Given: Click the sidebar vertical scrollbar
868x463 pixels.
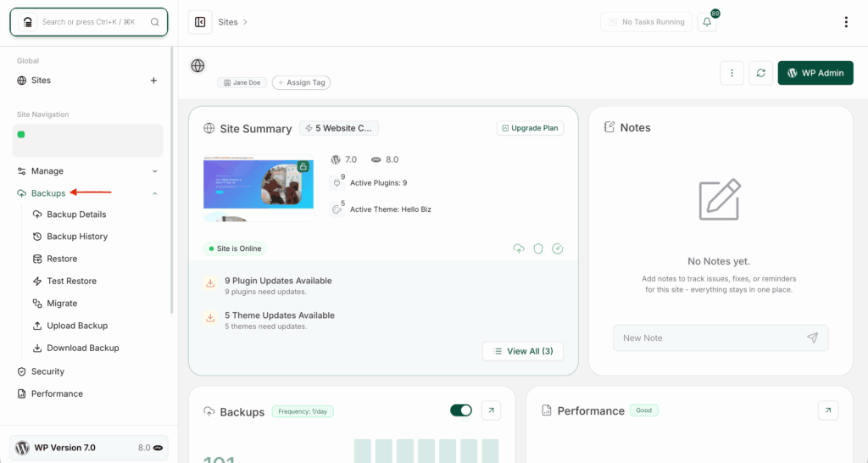Looking at the screenshot, I should pyautogui.click(x=171, y=180).
